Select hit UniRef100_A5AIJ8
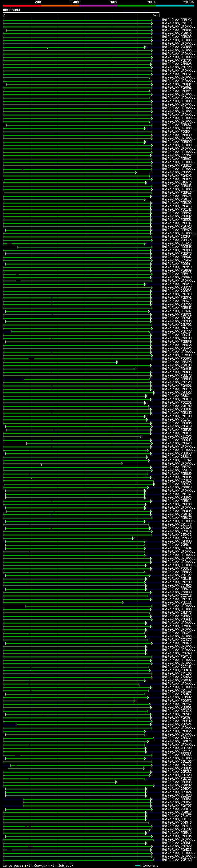This screenshot has height=868, width=197. pos(177,23)
